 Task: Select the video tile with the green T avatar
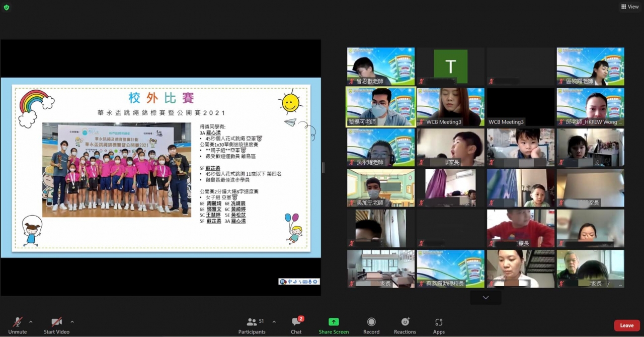450,66
